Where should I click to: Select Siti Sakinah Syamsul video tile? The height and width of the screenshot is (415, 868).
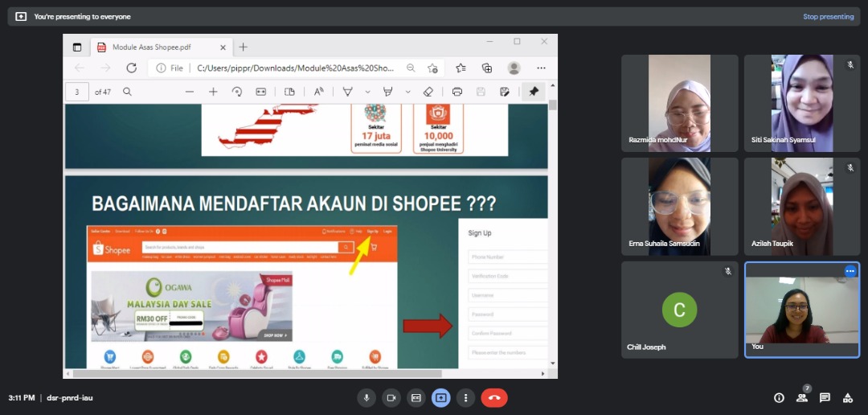802,103
